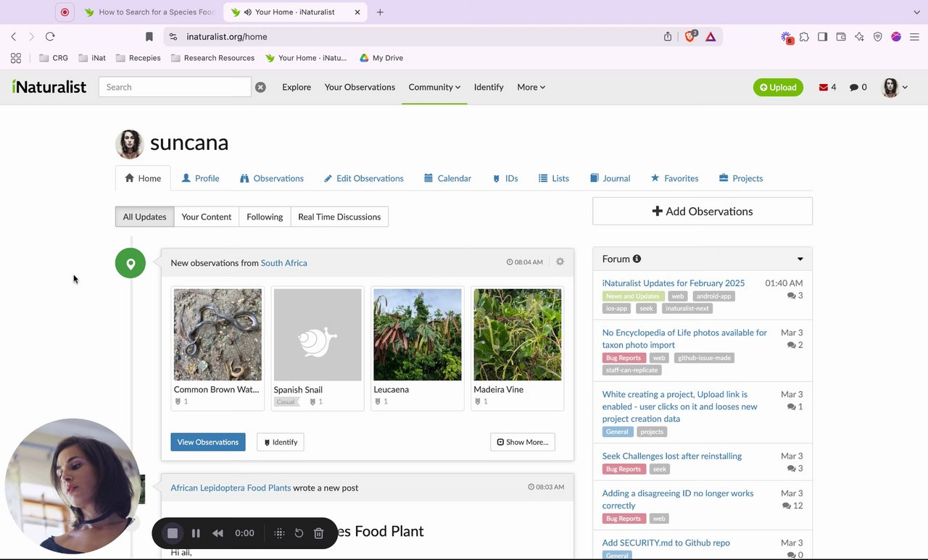Screen dimensions: 928x560
Task: Open iNaturalist Updates for February 2025 post
Action: [x=674, y=283]
